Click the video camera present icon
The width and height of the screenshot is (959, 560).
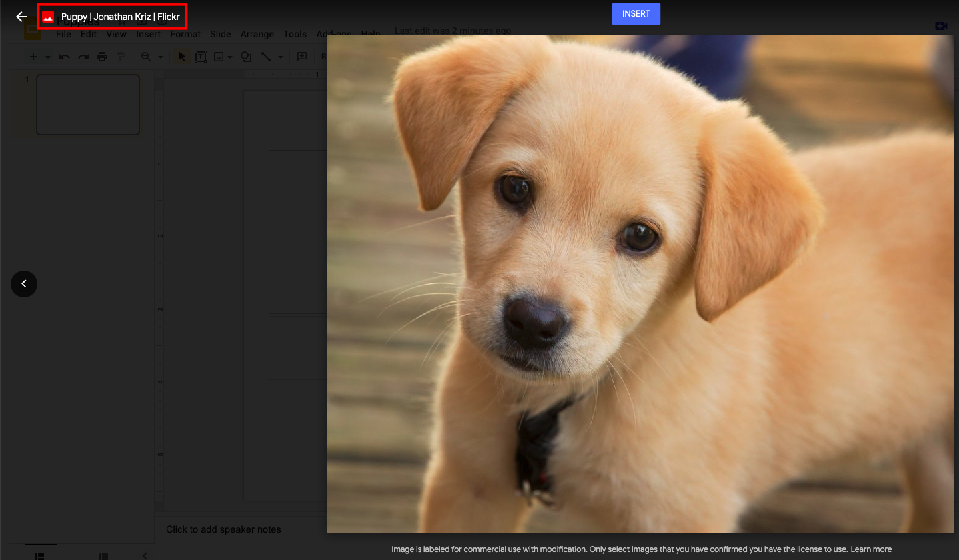coord(941,26)
